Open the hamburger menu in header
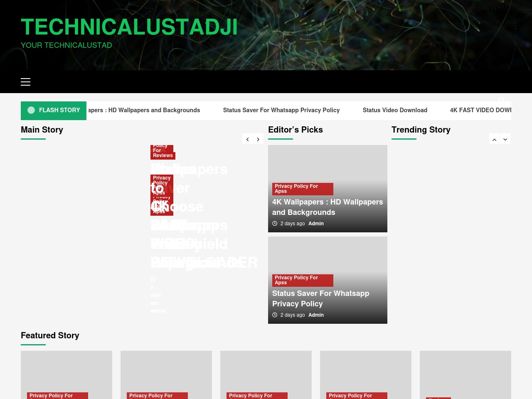The height and width of the screenshot is (399, 532). tap(25, 82)
